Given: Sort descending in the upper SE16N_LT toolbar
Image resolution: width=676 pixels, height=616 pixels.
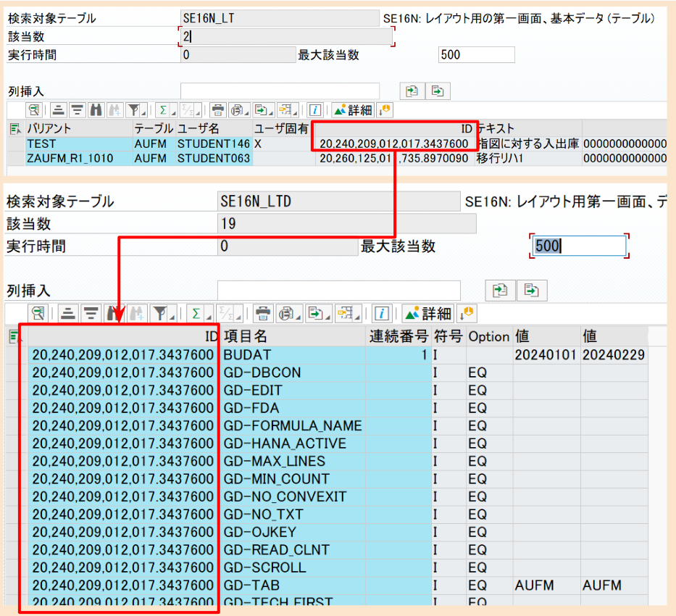Looking at the screenshot, I should point(78,110).
